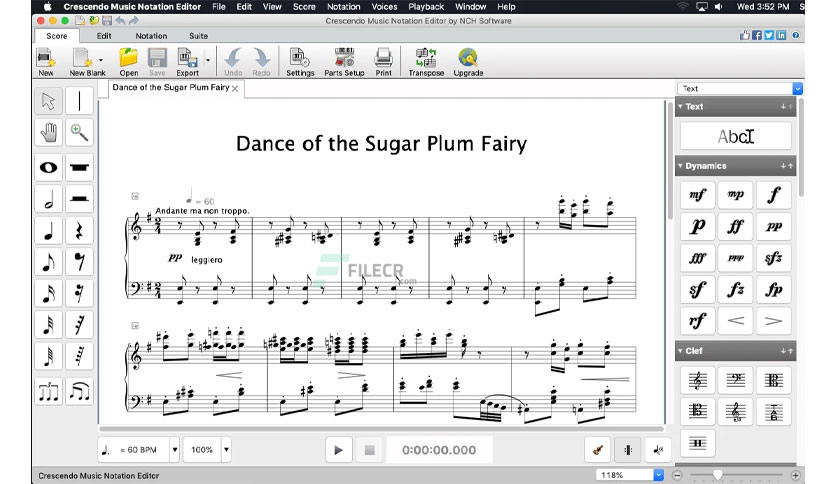
Task: Open the 118% zoom level dropdown
Action: 659,475
